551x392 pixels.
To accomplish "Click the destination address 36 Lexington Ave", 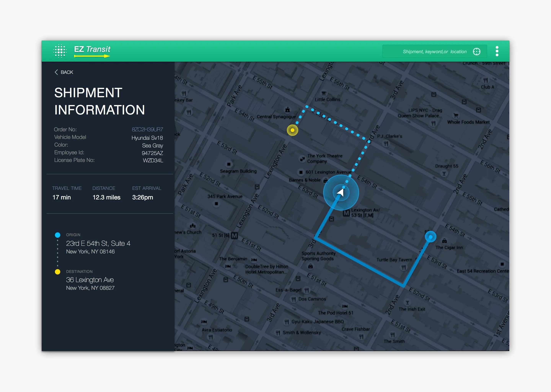I will [x=90, y=280].
